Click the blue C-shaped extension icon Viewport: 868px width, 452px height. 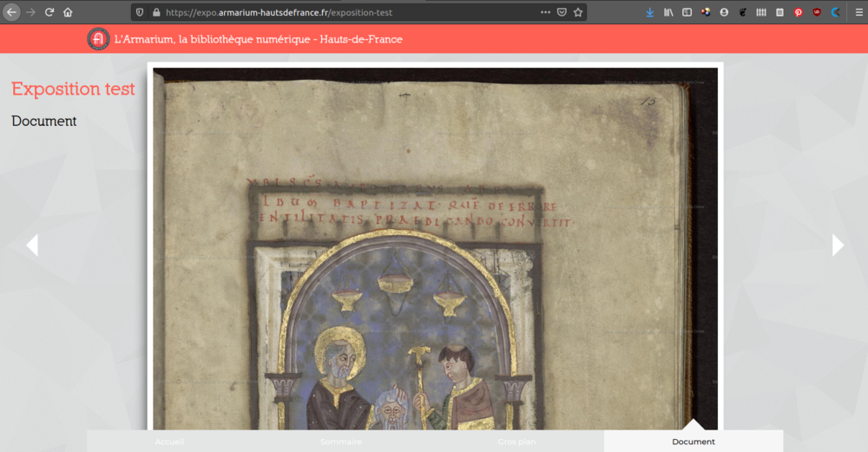[x=835, y=12]
